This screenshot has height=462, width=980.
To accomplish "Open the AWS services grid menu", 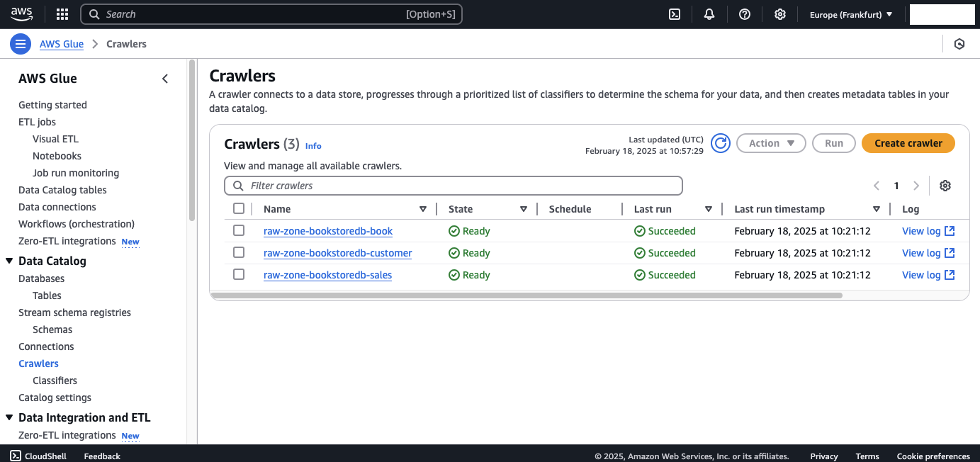I will [x=62, y=13].
